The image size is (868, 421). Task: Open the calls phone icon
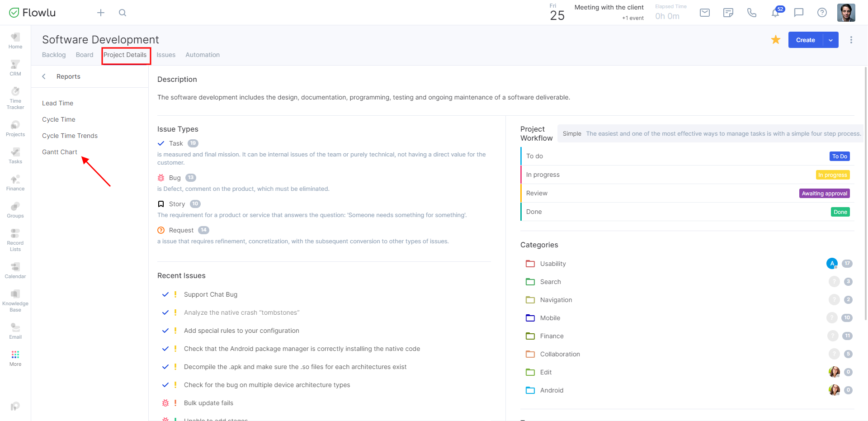751,13
